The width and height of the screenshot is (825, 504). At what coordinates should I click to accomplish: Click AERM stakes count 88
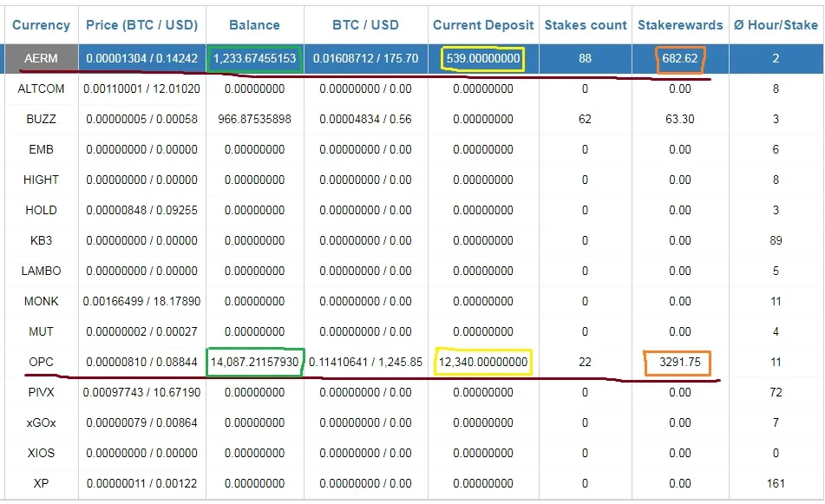[x=585, y=58]
